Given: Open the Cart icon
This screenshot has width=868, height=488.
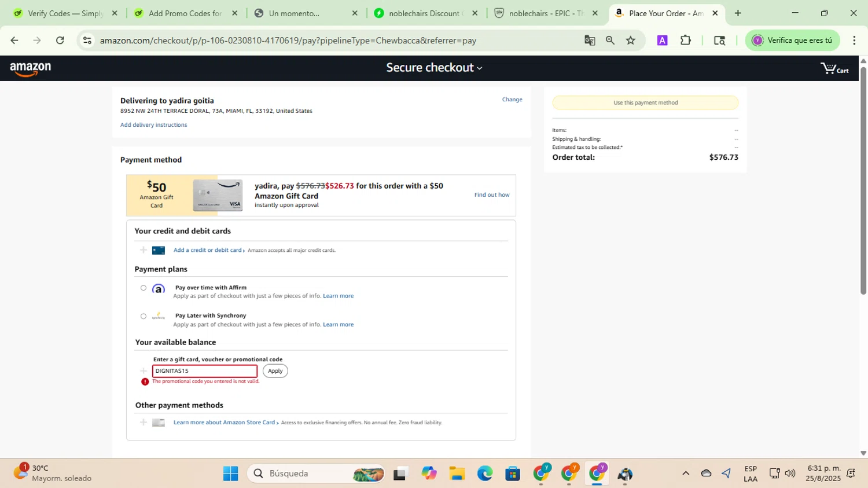Looking at the screenshot, I should (x=834, y=69).
